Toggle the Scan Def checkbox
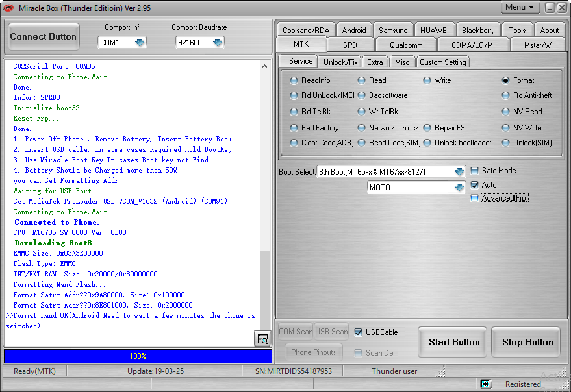Viewport: 571px width, 392px height. (358, 352)
